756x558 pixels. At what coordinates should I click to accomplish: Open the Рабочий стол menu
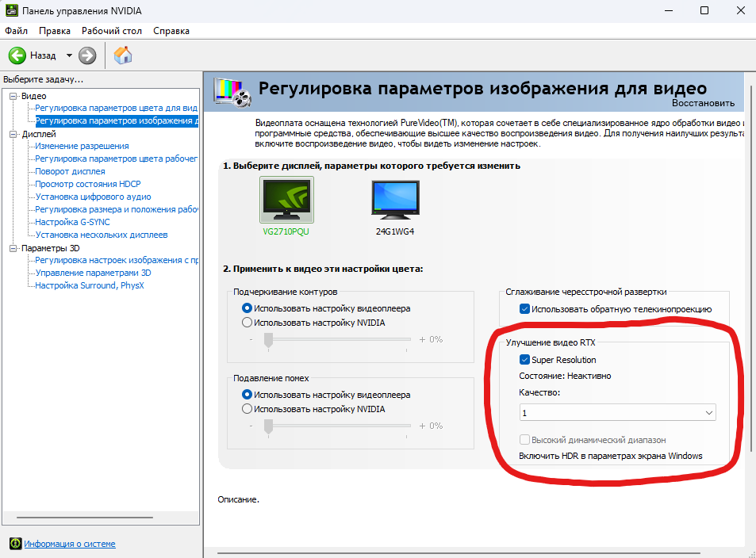click(x=111, y=31)
